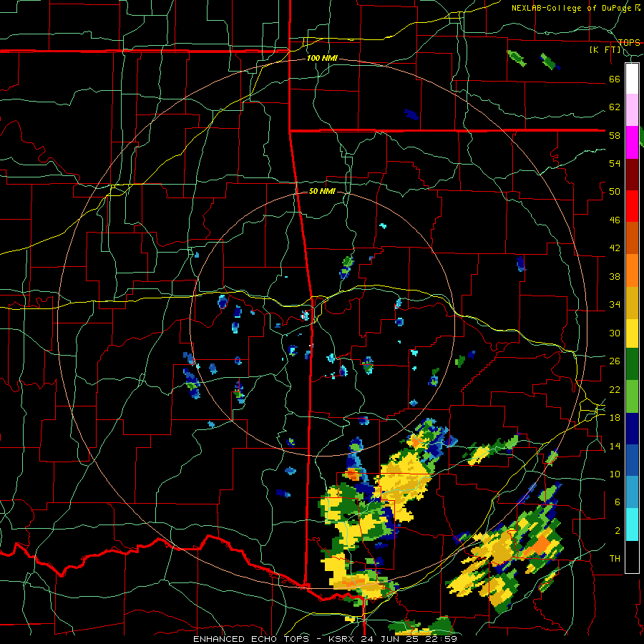The image size is (644, 644).
Task: Click the legend value '38'
Action: (615, 277)
